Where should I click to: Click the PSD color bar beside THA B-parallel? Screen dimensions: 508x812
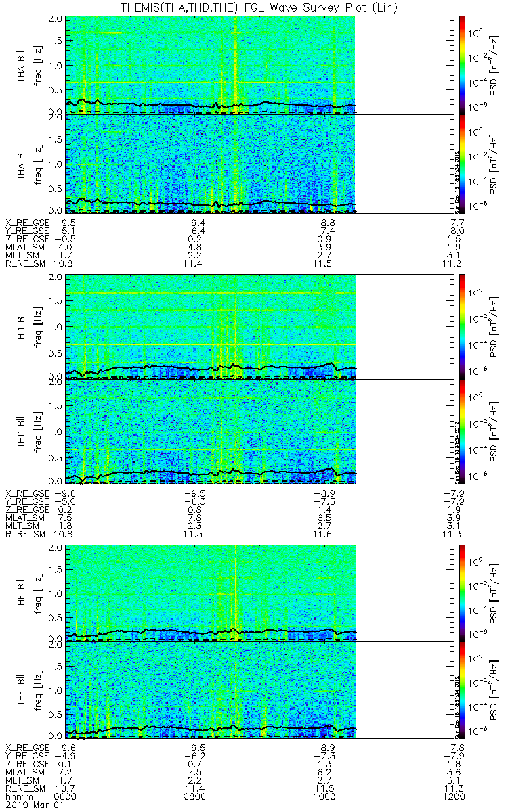coord(462,164)
